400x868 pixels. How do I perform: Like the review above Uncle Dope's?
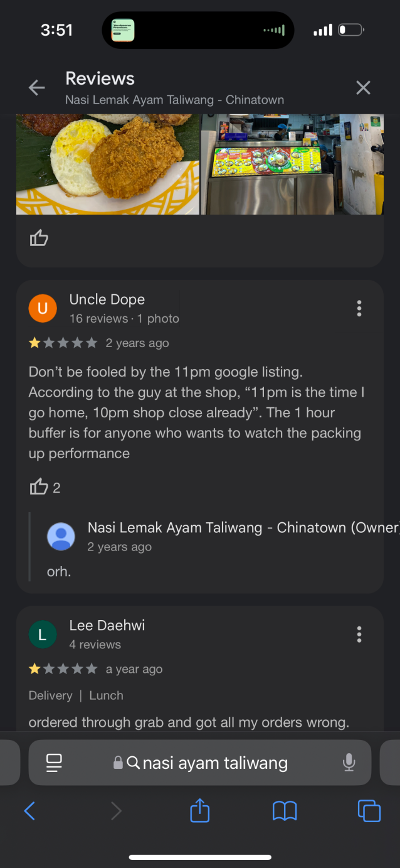click(x=39, y=238)
